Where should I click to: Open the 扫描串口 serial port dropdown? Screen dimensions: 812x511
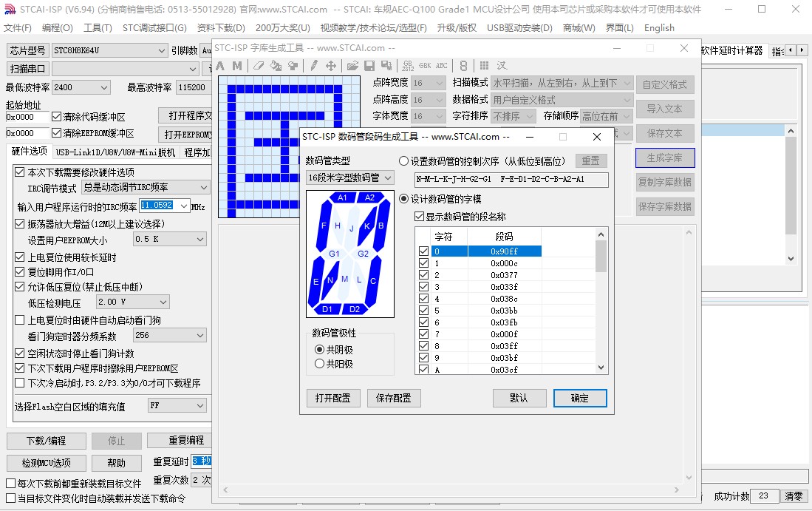point(126,69)
